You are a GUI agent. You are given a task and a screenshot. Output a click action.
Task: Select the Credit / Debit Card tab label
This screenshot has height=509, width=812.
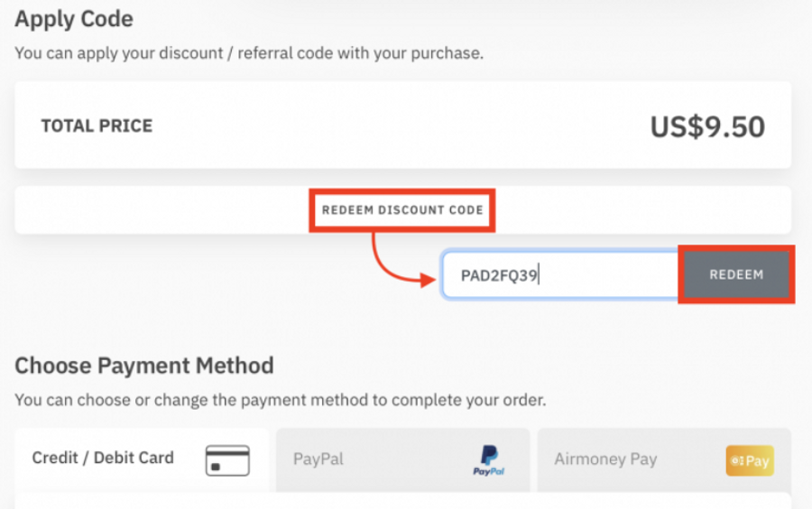103,458
